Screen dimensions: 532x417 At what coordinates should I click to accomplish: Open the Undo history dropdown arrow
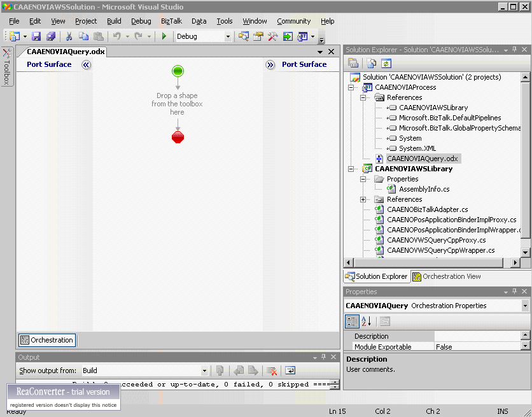click(x=127, y=36)
